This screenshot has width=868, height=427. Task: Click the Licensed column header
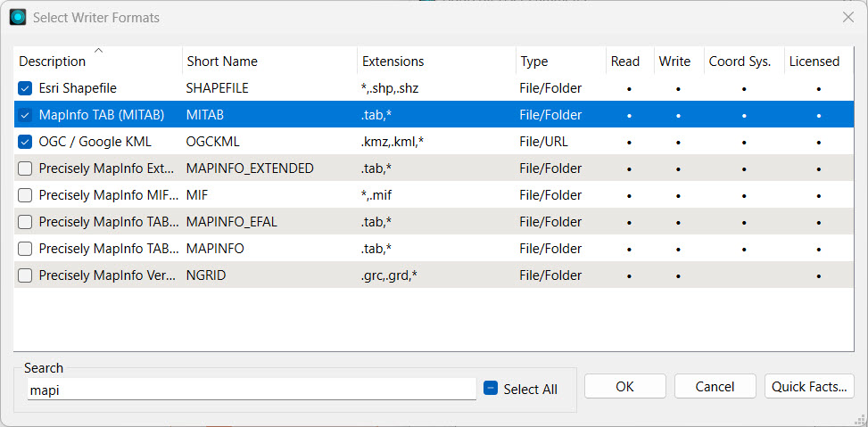tap(814, 62)
